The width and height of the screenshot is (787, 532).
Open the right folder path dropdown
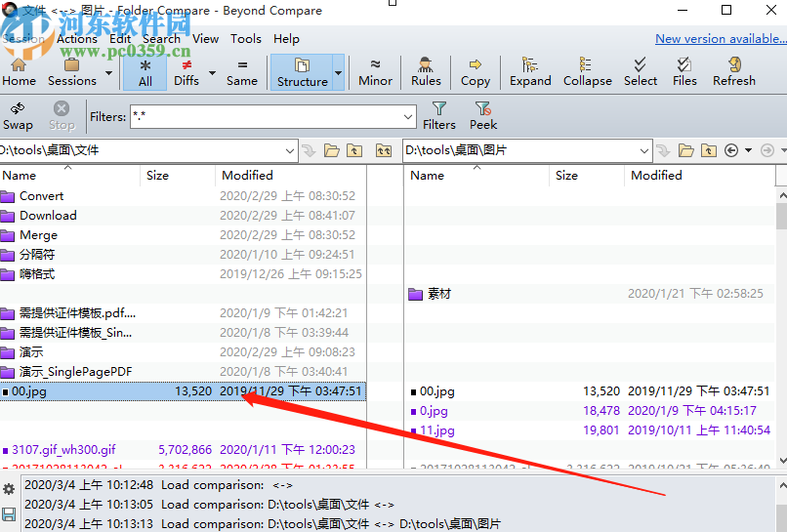pyautogui.click(x=644, y=150)
